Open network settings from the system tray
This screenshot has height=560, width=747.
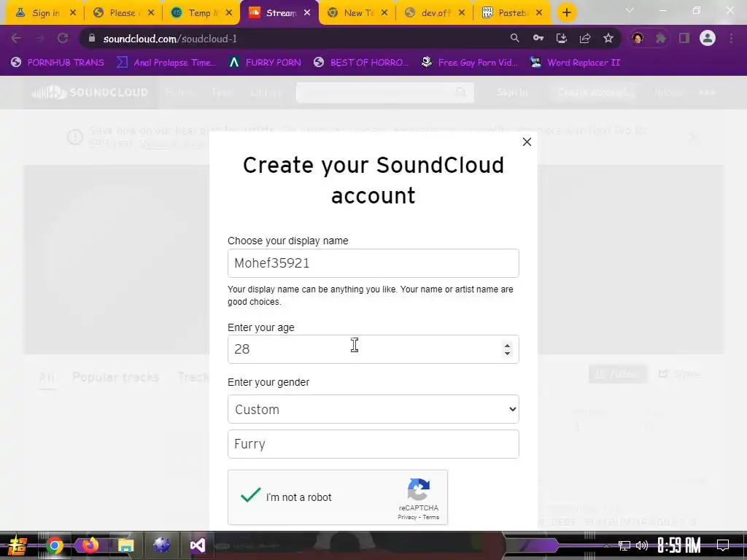624,545
